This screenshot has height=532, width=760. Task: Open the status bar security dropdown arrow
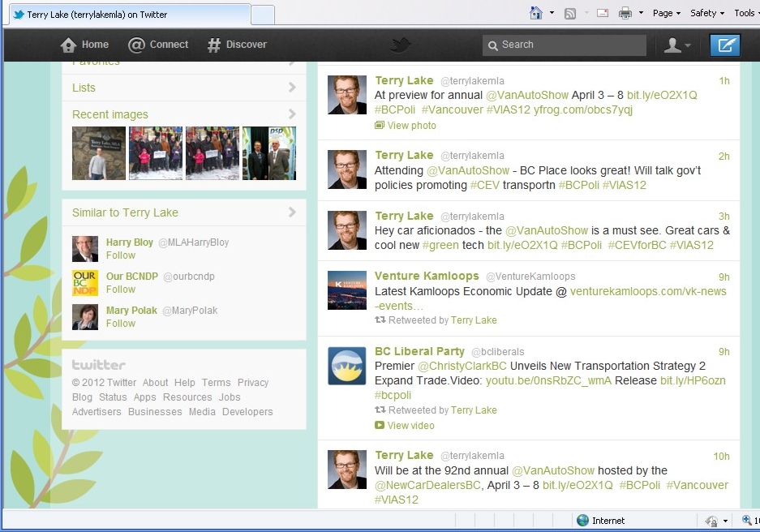(x=725, y=521)
